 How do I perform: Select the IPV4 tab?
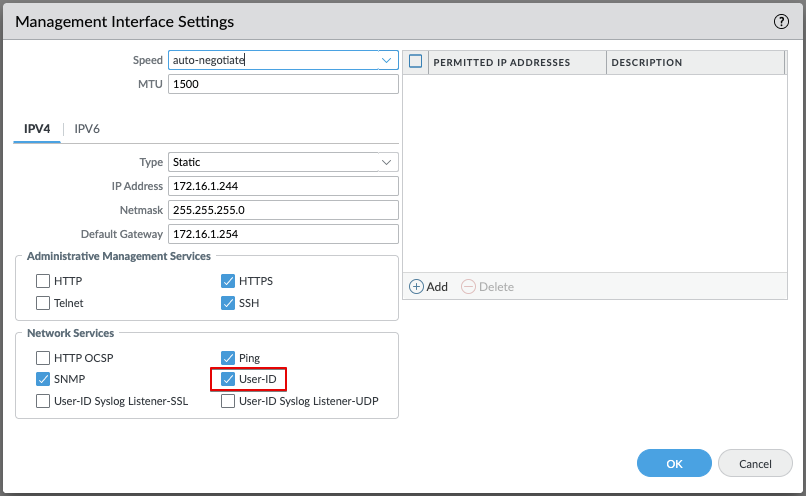37,129
